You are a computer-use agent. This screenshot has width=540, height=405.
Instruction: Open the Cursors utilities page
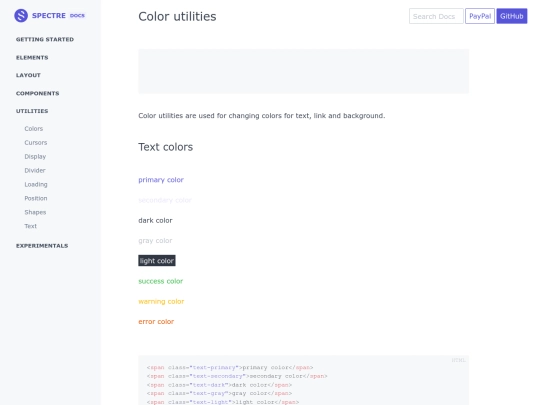pos(36,143)
